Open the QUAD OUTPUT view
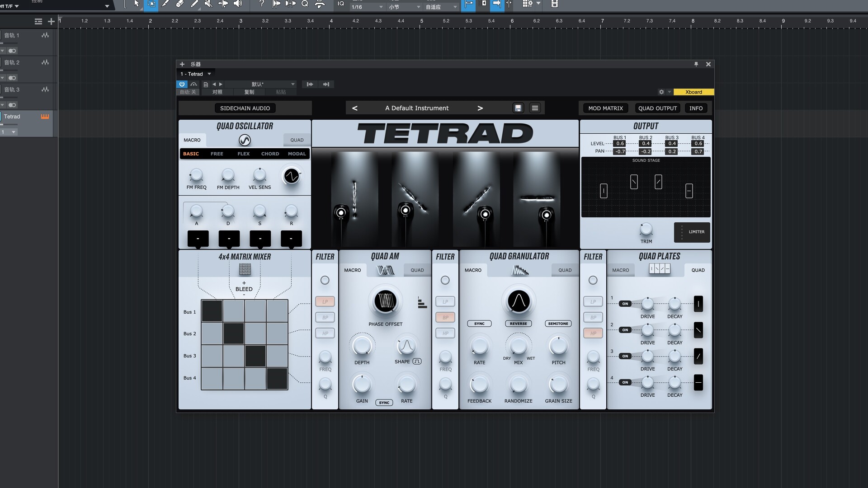868x488 pixels. (x=658, y=108)
